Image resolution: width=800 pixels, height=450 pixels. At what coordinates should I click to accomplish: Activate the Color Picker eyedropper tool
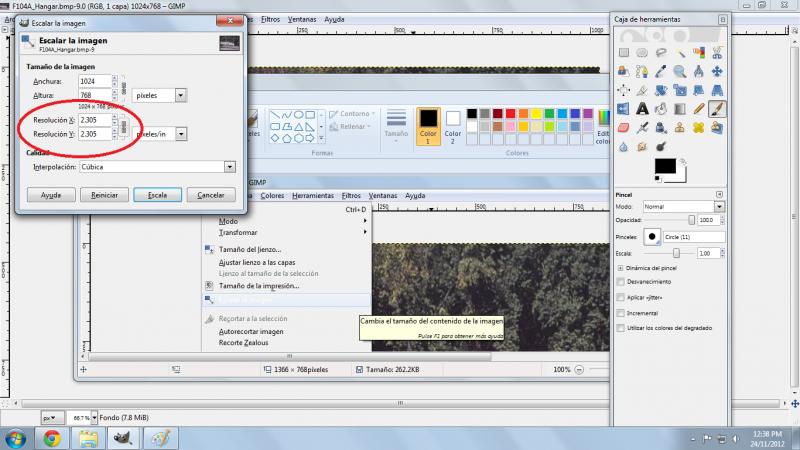(x=661, y=71)
